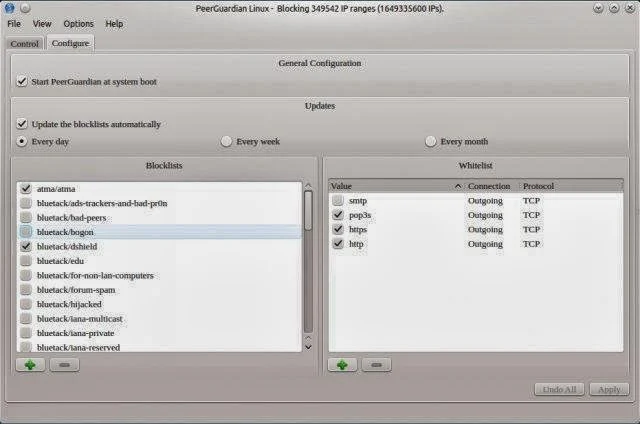
Task: Select the bluetack/iana-reserved list entry
Action: pos(78,347)
